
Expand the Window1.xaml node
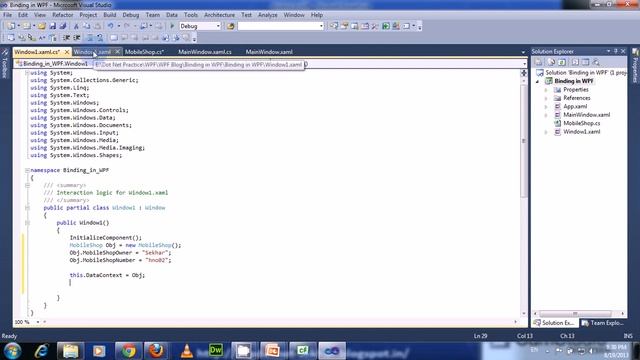546,132
